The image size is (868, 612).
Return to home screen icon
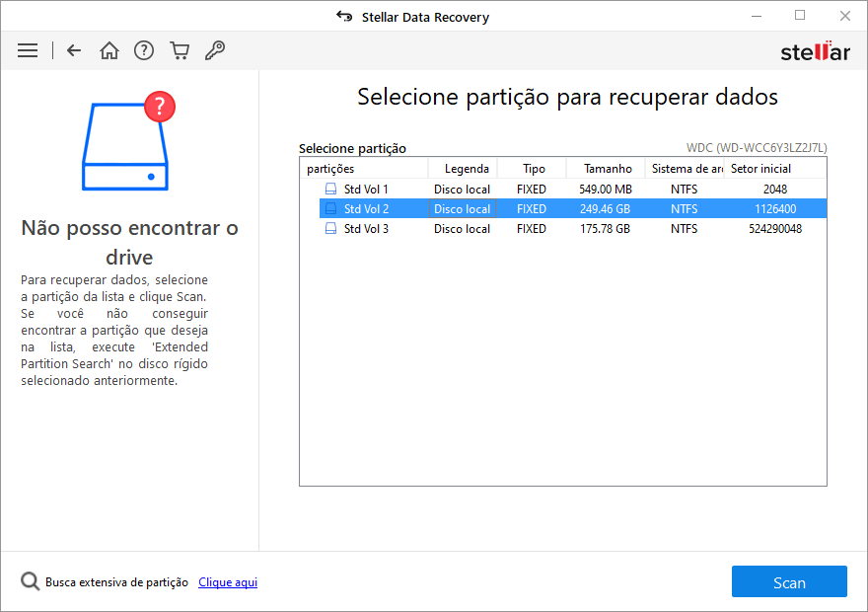(x=109, y=51)
